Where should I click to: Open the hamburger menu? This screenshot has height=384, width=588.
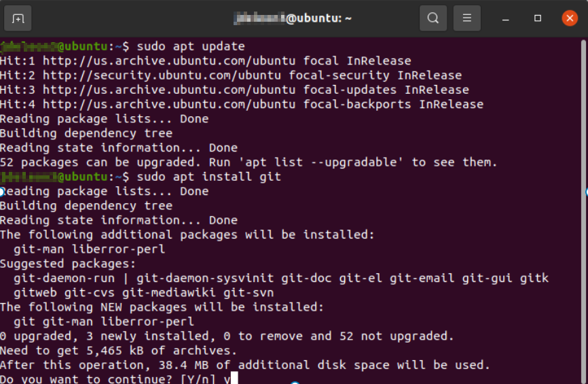467,18
